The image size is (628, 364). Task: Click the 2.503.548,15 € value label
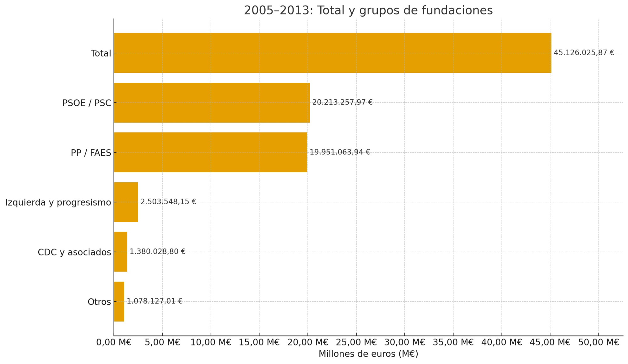[x=168, y=202]
